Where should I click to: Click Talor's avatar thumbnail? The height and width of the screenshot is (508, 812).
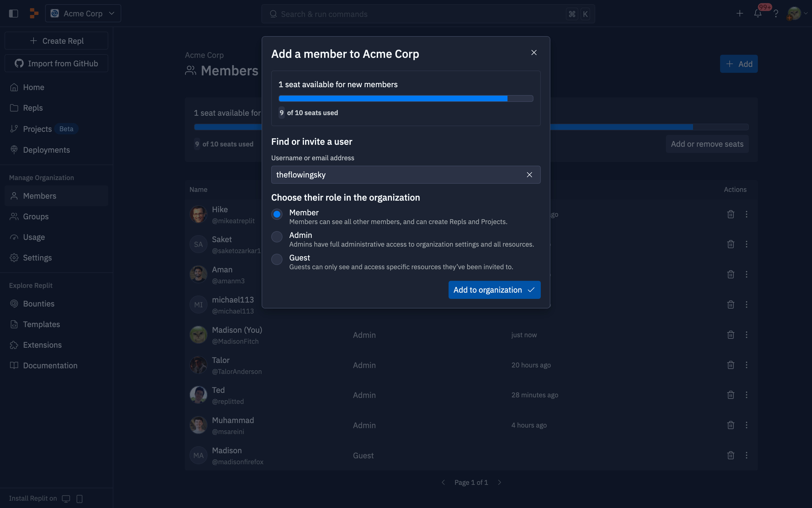(x=198, y=365)
